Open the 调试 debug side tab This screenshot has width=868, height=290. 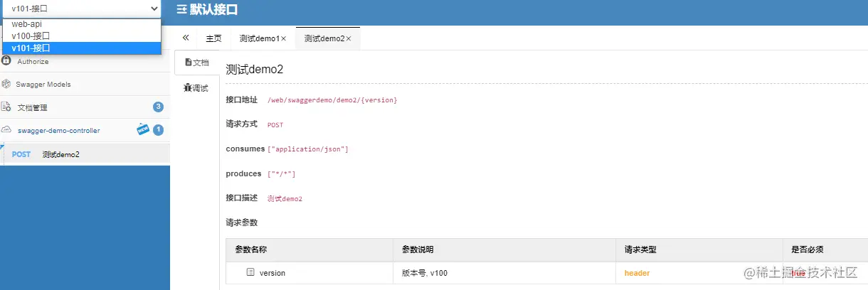click(x=196, y=88)
